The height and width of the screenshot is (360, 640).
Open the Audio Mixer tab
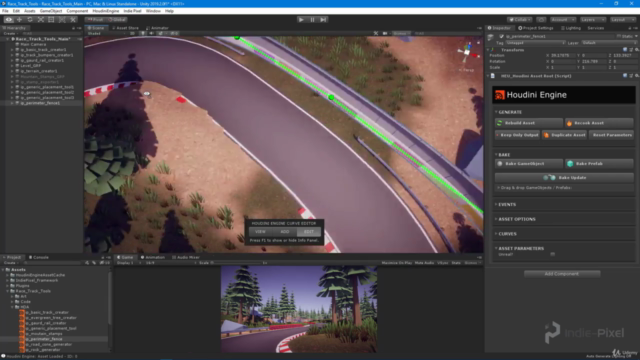(186, 258)
